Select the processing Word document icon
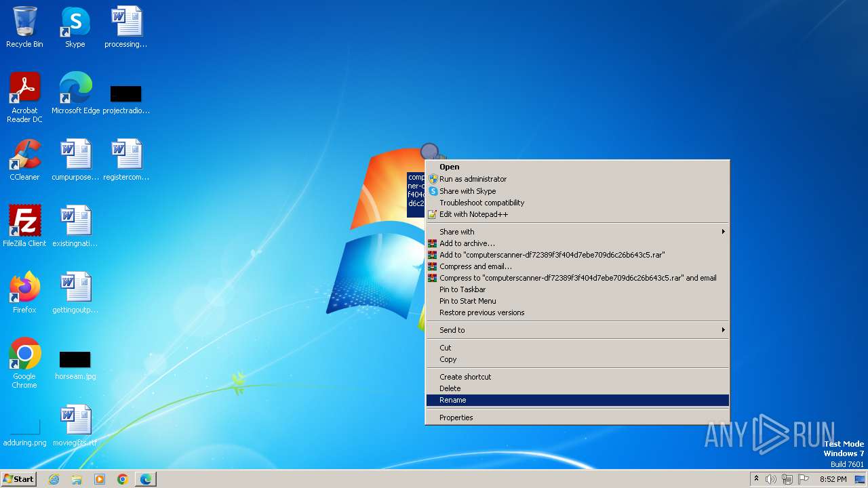 click(126, 27)
